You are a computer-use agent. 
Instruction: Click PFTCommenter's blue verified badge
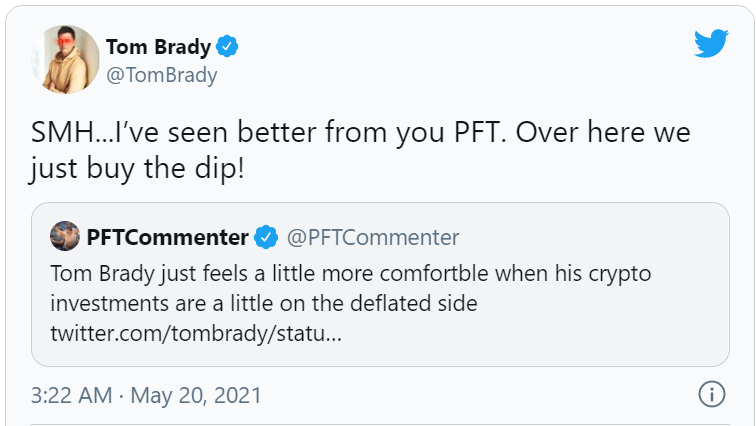point(266,237)
